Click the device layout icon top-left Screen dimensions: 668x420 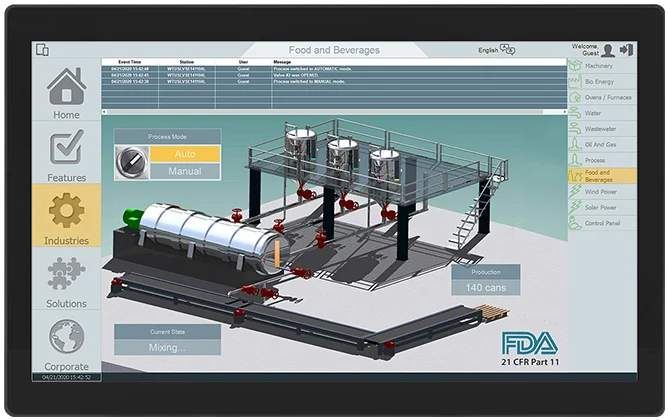[x=42, y=49]
